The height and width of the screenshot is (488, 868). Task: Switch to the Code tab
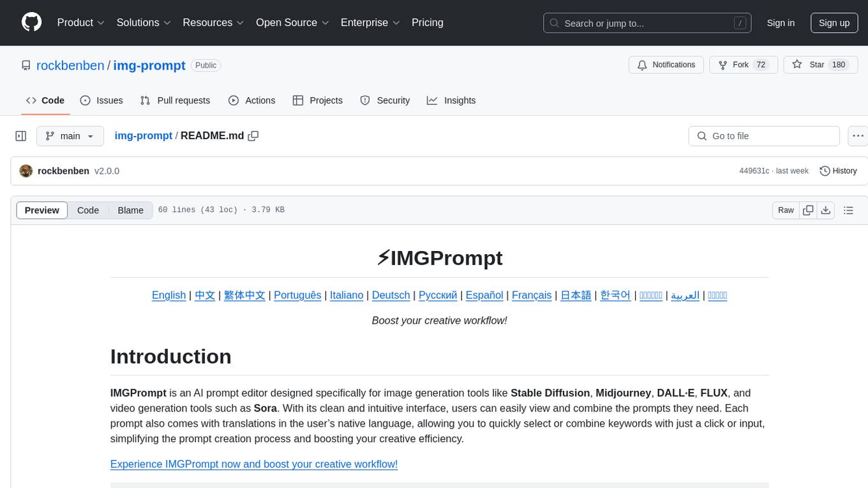(x=45, y=100)
